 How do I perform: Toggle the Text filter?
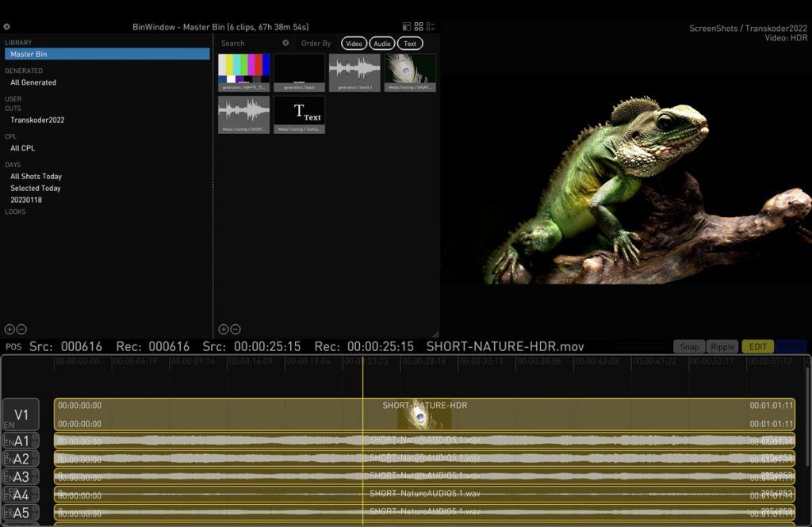pos(410,44)
